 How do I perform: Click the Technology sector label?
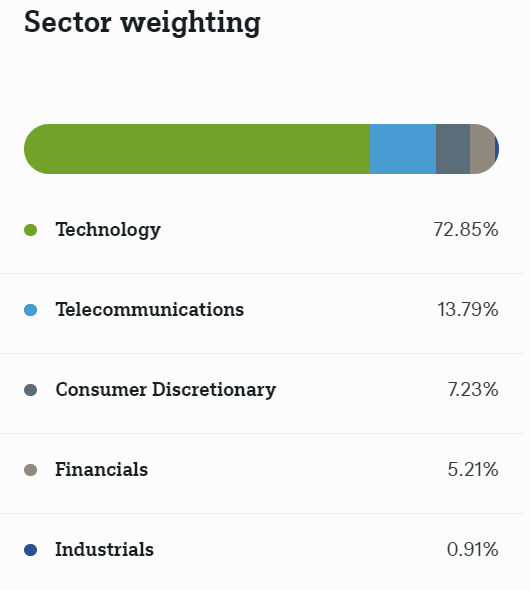(x=108, y=230)
